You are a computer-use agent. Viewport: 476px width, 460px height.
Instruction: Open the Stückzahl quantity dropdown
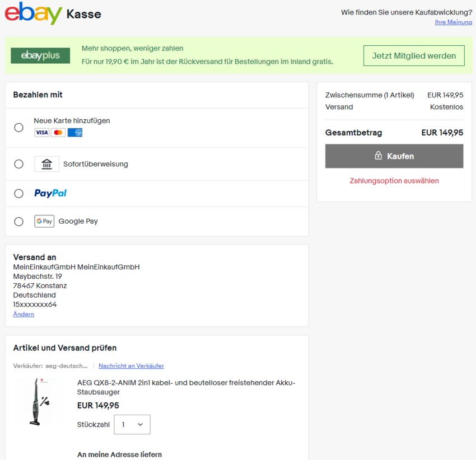[x=132, y=424]
